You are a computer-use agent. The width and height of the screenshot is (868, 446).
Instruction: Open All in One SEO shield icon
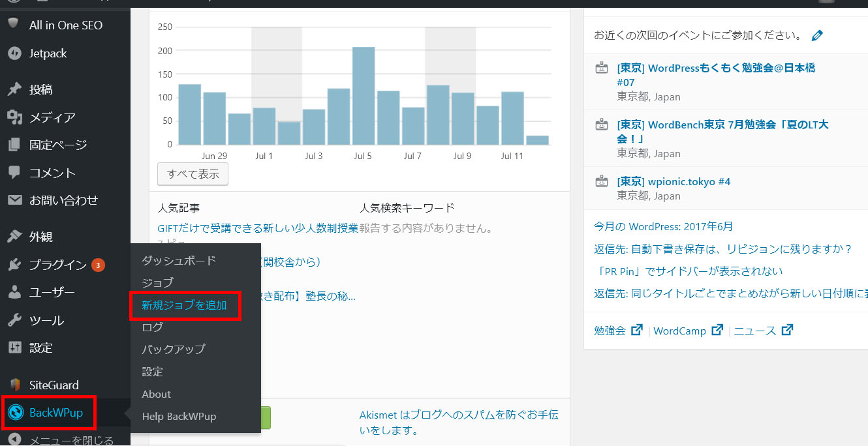pos(13,24)
